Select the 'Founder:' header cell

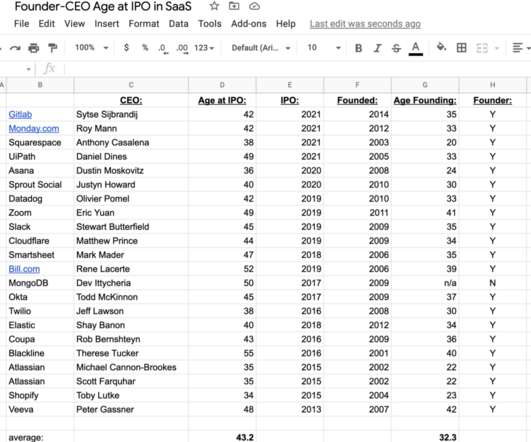point(492,100)
